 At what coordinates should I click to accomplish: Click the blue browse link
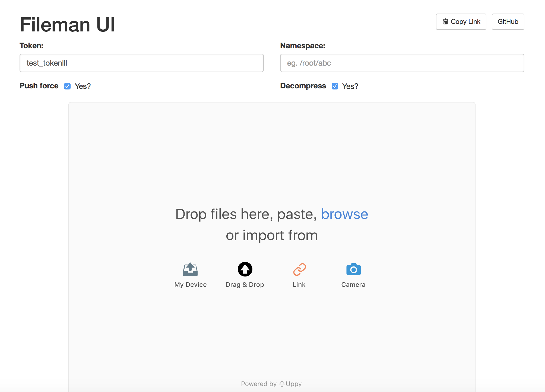click(x=344, y=214)
